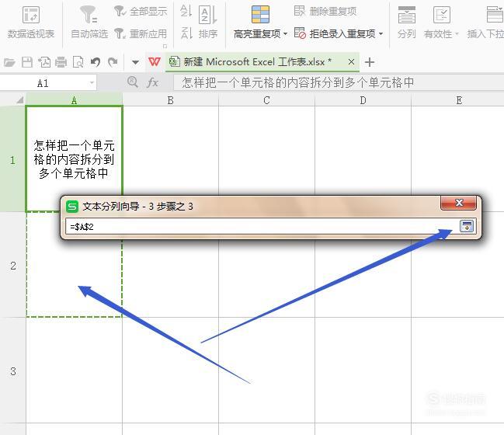The width and height of the screenshot is (504, 435).
Task: Select row 3 header
Action: point(12,371)
